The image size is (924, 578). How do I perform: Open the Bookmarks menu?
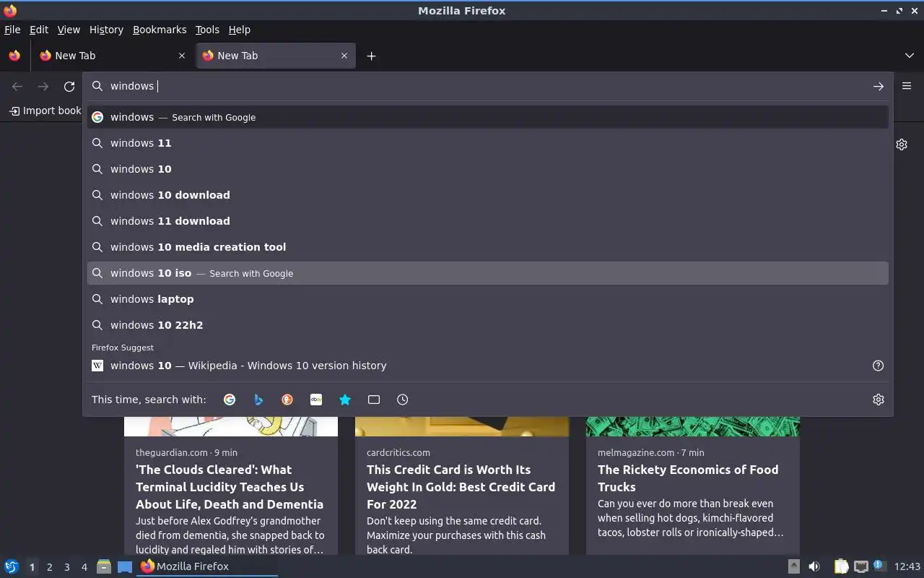click(160, 30)
